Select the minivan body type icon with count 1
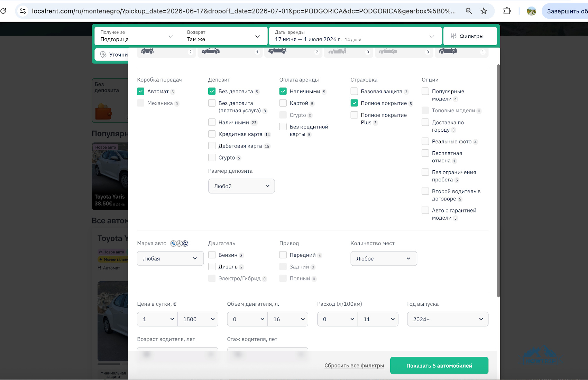588x380 pixels. pos(448,51)
